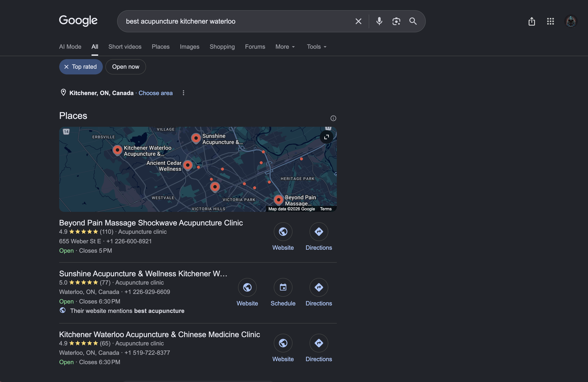
Task: Schedule appointment at Sunshine Acupuncture
Action: (x=283, y=287)
